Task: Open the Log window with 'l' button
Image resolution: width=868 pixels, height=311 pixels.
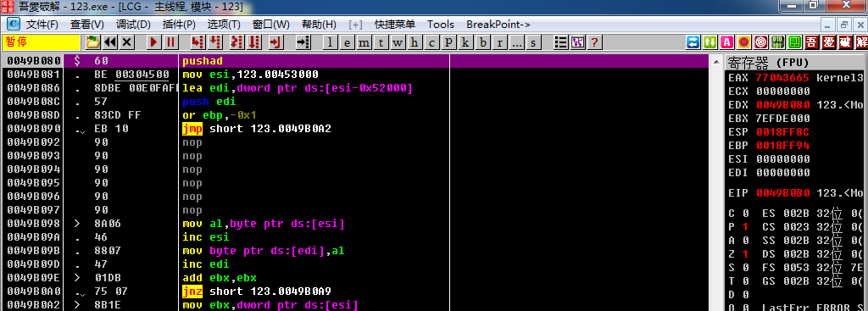Action: coord(330,42)
